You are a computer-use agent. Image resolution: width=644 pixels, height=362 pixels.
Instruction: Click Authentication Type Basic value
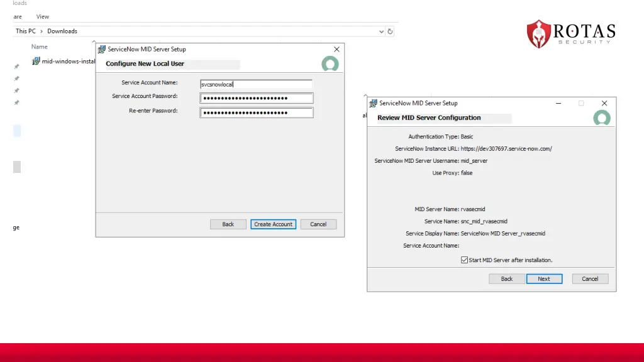(467, 136)
